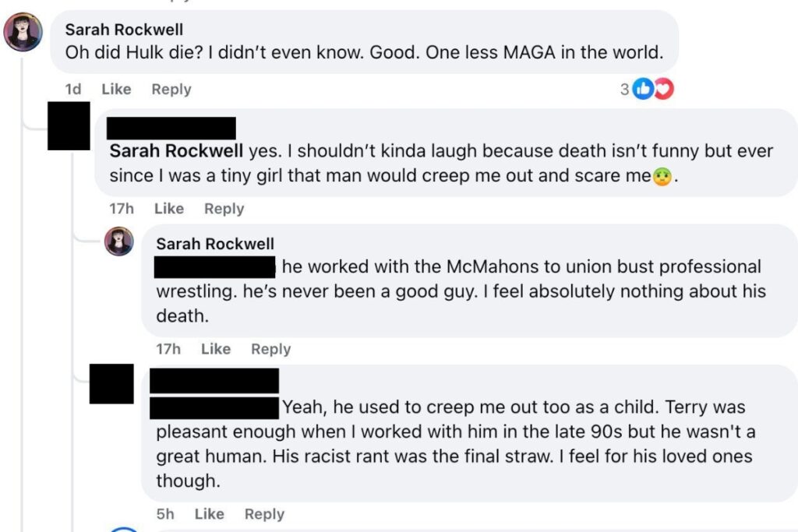Click Sarah Rockwell's avatar on her second comment

pos(117,242)
